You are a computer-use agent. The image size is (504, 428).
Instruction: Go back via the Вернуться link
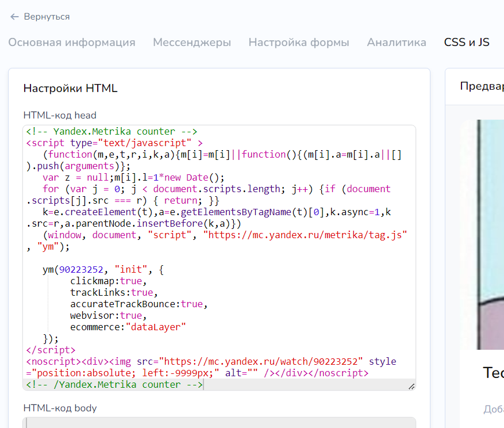47,17
